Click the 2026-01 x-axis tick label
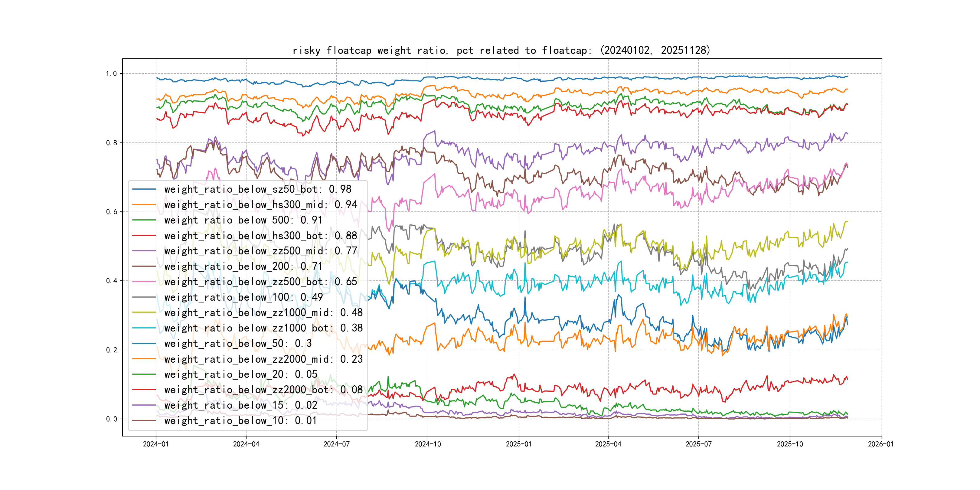This screenshot has height=490, width=980. point(880,444)
